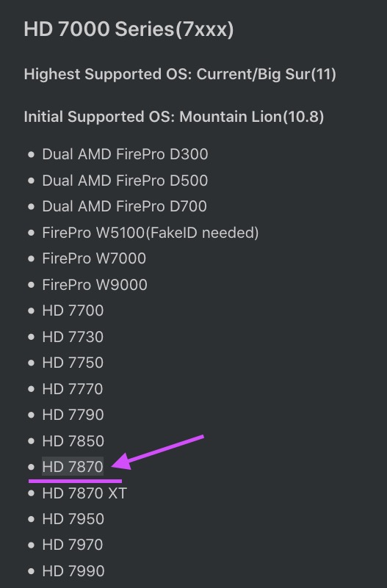Select Highest Supported OS line
Viewport: 387px width, 588px height.
click(x=180, y=74)
